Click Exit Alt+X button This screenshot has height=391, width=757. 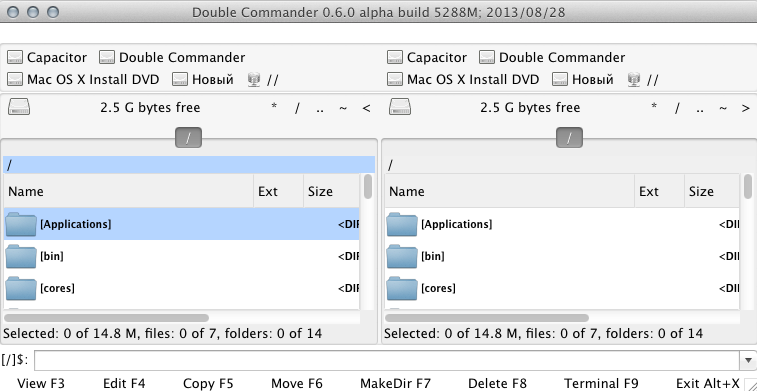pos(708,383)
